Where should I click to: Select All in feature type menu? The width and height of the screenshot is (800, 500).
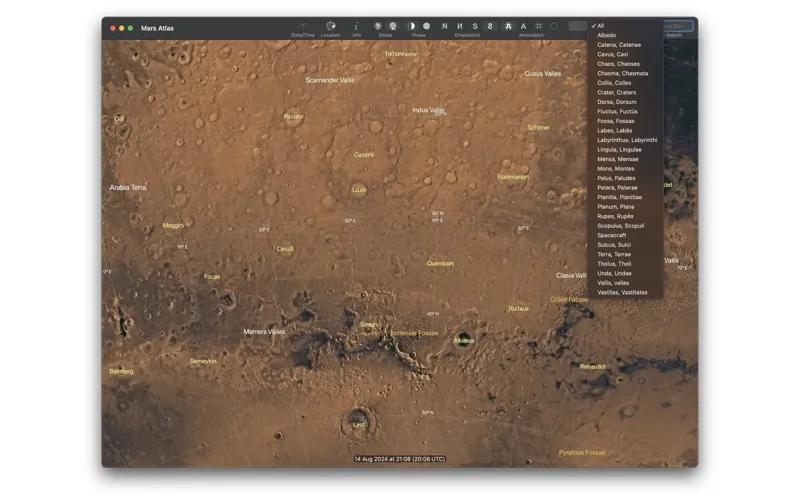pos(626,26)
